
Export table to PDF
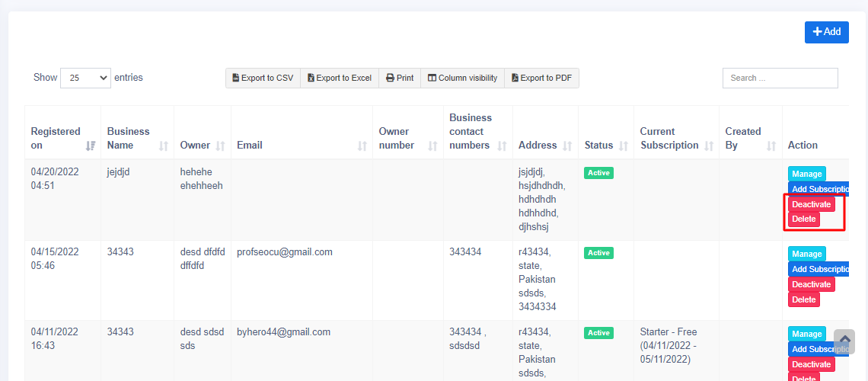click(x=541, y=78)
